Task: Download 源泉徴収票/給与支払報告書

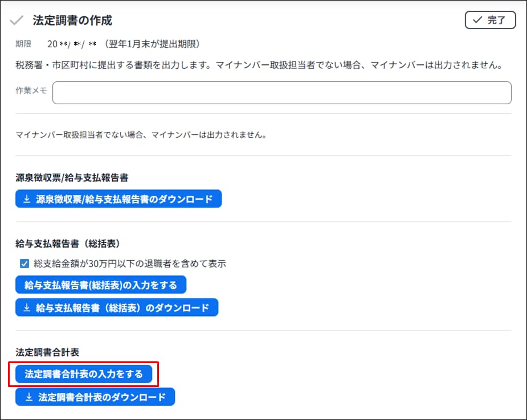Action: click(x=119, y=199)
